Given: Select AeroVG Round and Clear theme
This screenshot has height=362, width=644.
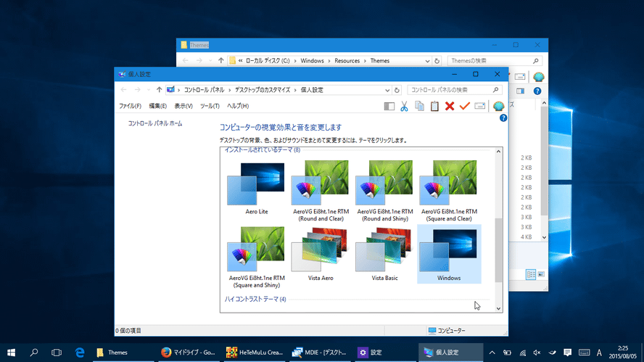Looking at the screenshot, I should (321, 191).
